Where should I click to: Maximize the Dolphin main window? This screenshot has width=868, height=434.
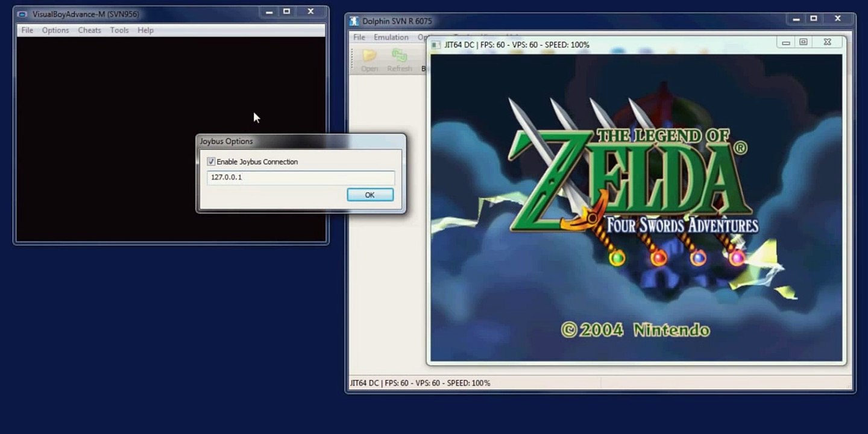click(814, 19)
